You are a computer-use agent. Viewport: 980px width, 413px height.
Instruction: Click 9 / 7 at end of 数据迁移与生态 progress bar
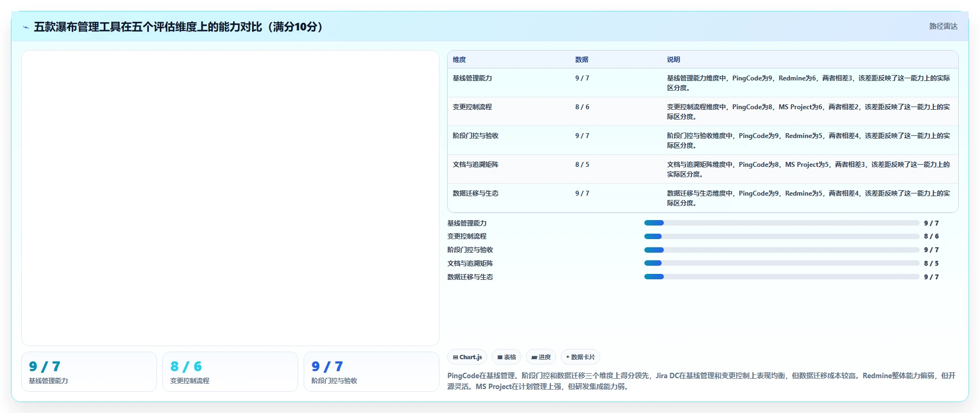[x=931, y=277]
